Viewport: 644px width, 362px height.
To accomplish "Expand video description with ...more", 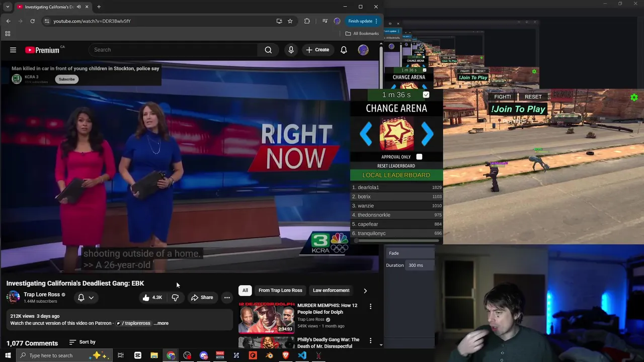I will tap(161, 323).
